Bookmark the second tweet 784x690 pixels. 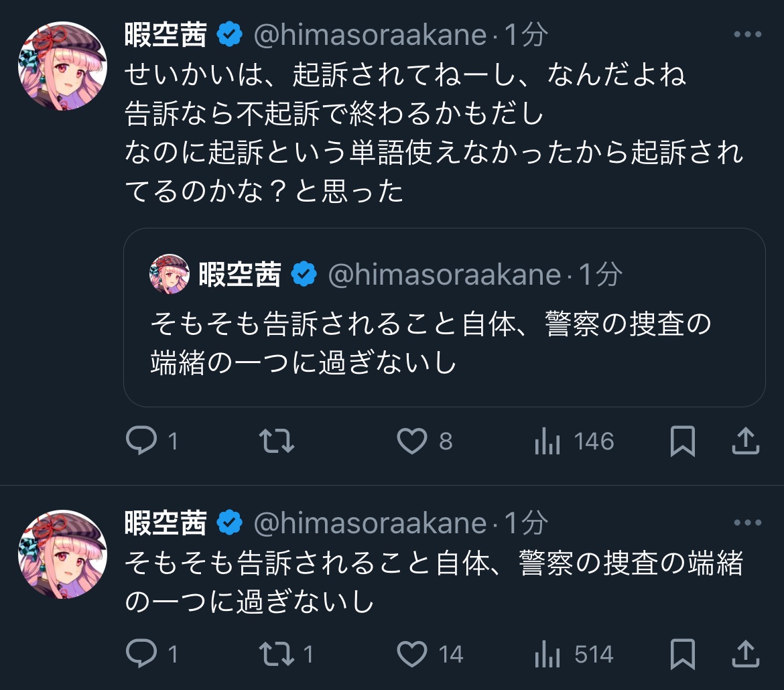click(682, 654)
